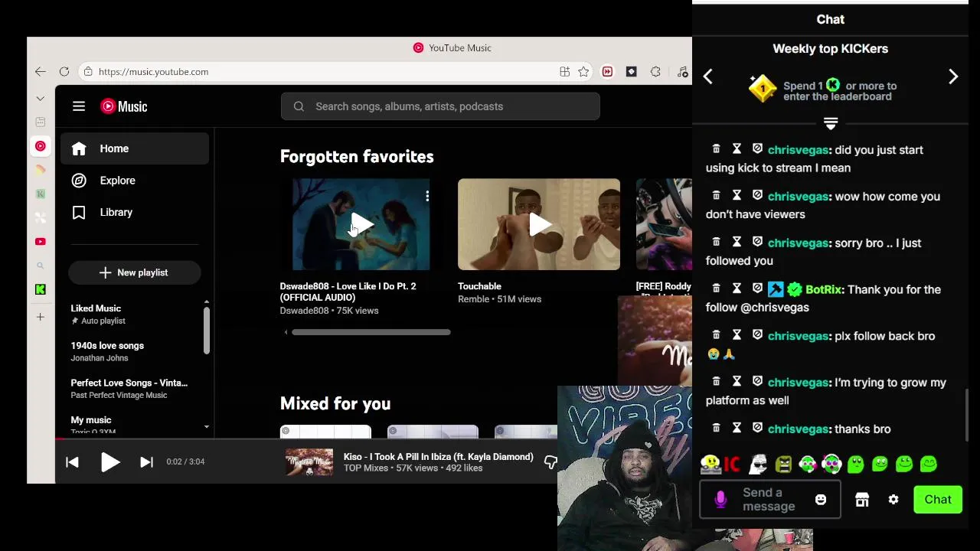The width and height of the screenshot is (980, 551).
Task: Open the Mixed for you heading
Action: [x=335, y=403]
